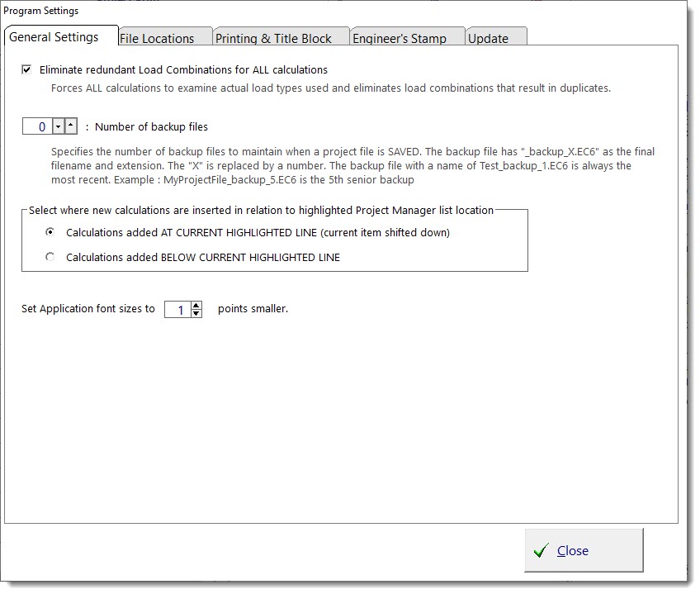Increase the number of backup files
Image resolution: width=700 pixels, height=594 pixels.
[71, 127]
